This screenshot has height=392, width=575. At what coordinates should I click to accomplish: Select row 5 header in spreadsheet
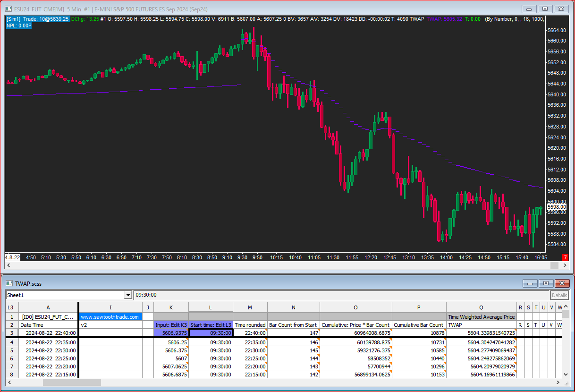(11, 350)
